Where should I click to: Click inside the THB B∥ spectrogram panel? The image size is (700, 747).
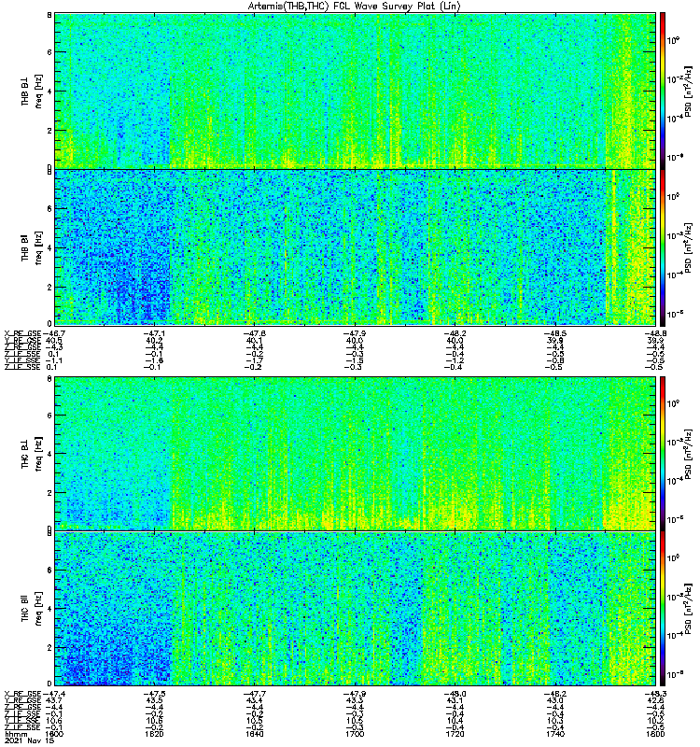tap(355, 247)
